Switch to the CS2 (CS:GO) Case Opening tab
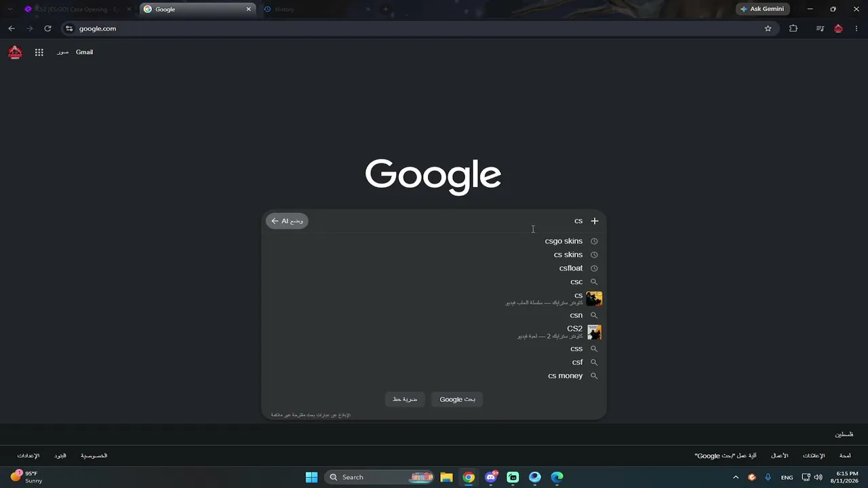This screenshot has width=868, height=488. click(x=77, y=9)
